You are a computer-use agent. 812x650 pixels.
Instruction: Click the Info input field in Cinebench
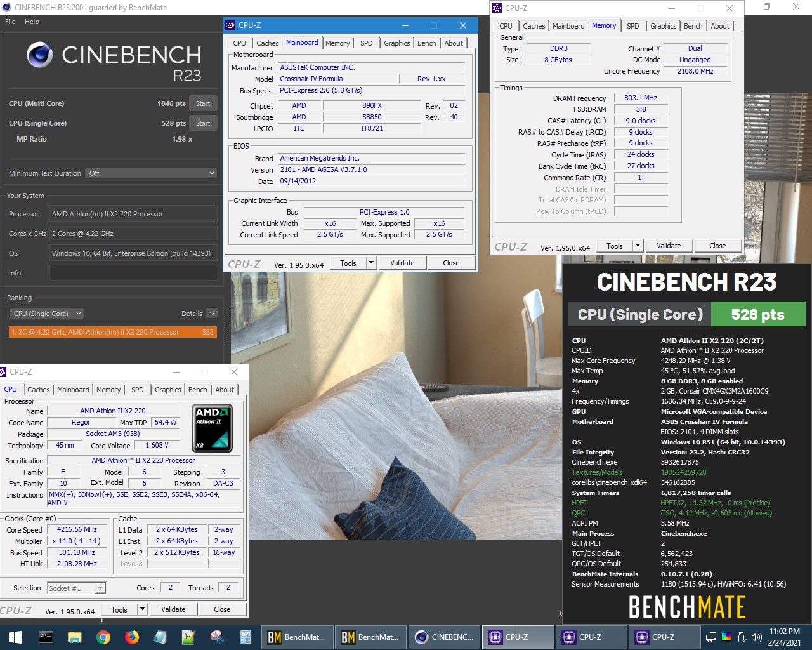coord(133,273)
